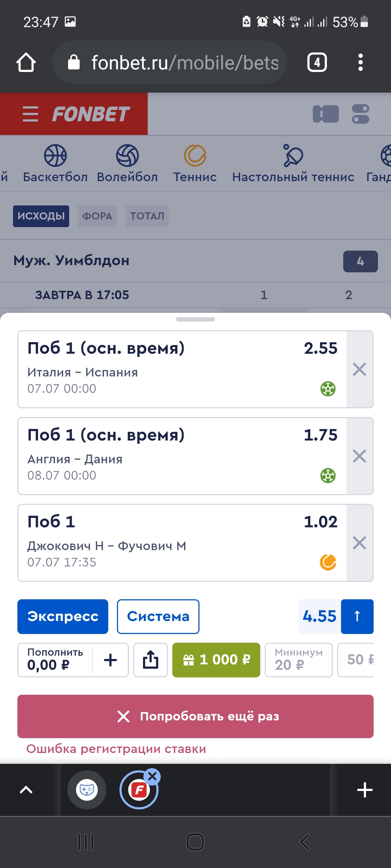Image resolution: width=391 pixels, height=868 pixels.
Task: Remove the Италия – Испания bet
Action: point(360,369)
